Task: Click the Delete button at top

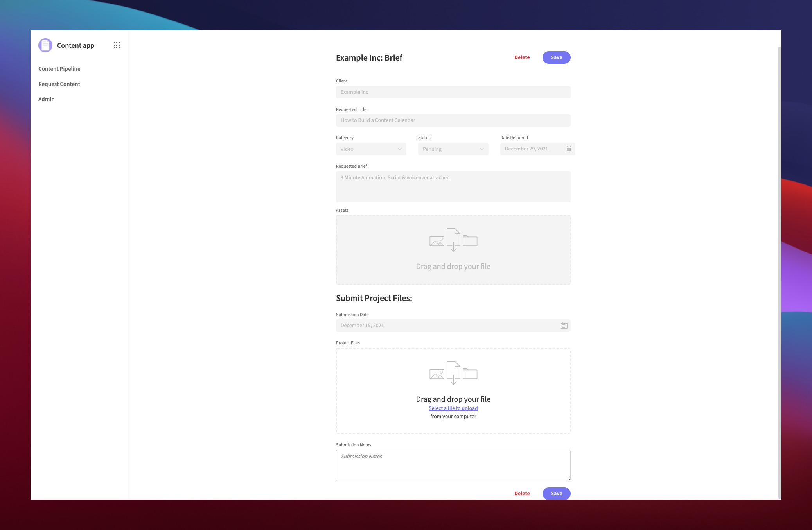Action: 521,57
